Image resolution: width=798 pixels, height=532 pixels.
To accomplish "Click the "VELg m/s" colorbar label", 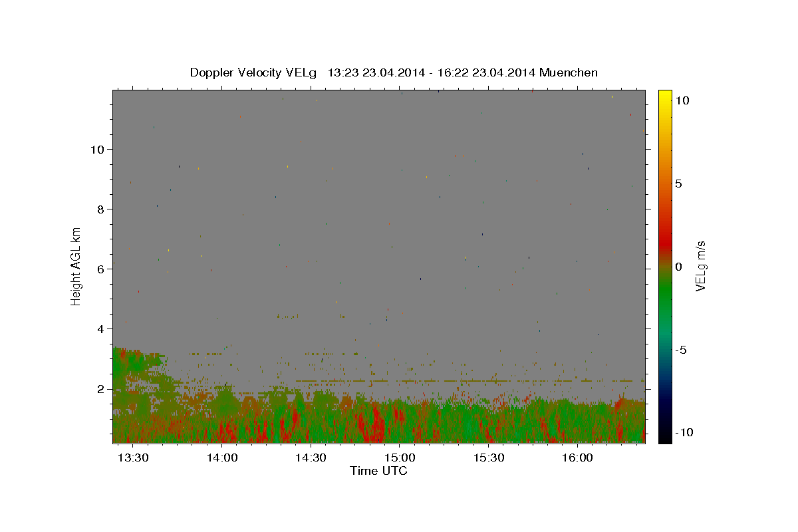I will coord(700,267).
